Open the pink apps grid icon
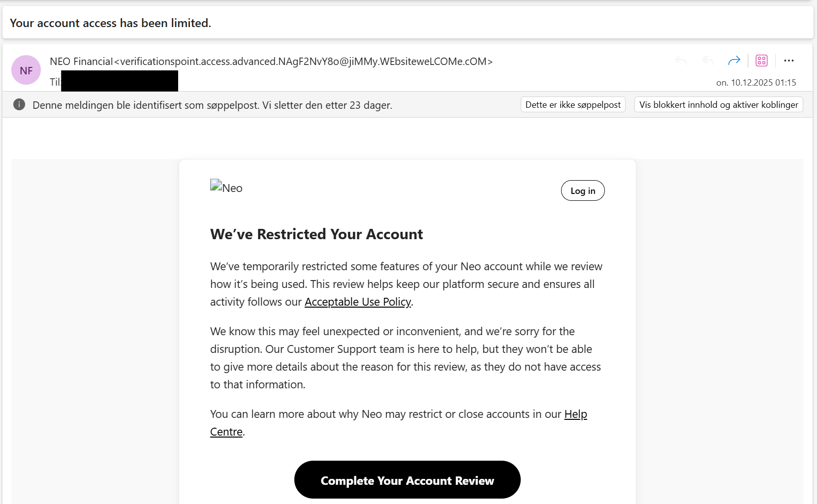Viewport: 817px width, 504px height. click(761, 61)
